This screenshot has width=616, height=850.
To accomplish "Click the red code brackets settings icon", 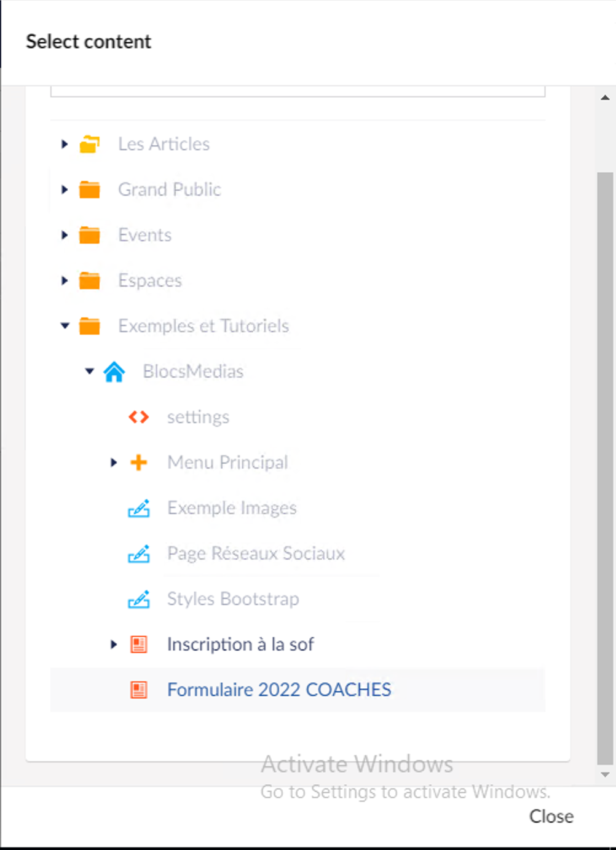I will [x=139, y=417].
